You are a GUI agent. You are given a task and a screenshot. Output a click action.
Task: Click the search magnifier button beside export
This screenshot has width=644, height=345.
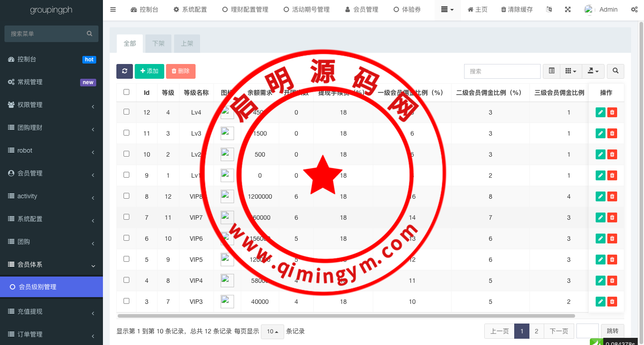point(615,71)
